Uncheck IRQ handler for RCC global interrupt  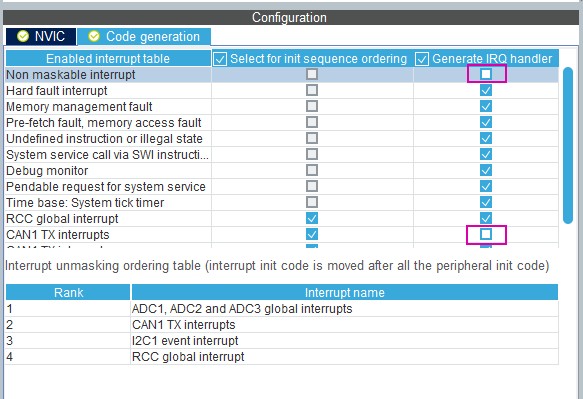click(486, 218)
